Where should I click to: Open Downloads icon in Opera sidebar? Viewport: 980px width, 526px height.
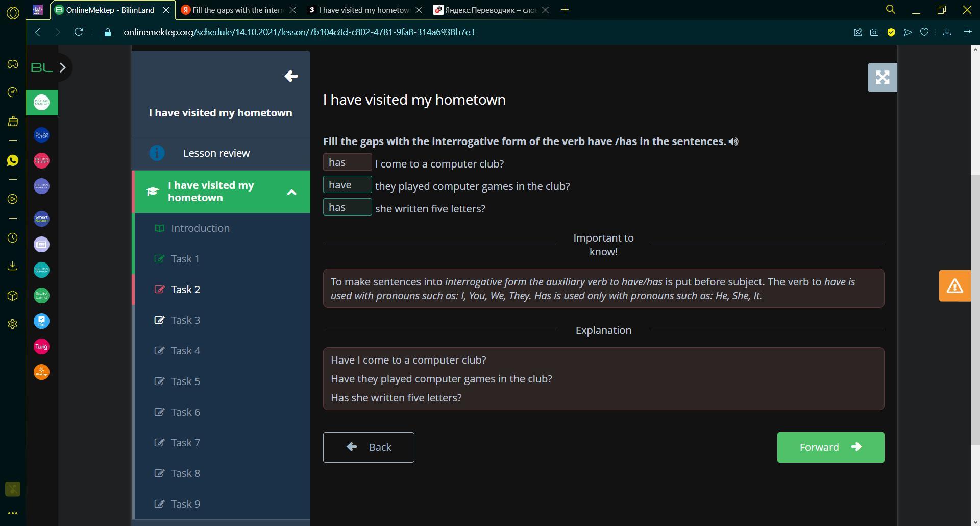[13, 266]
